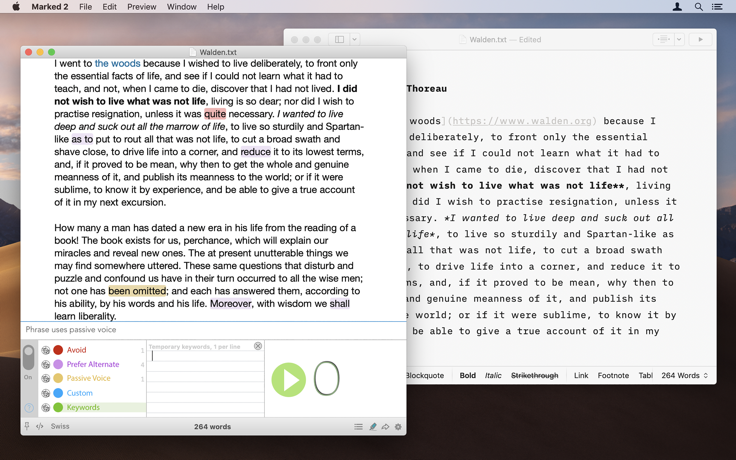Follow the 'the woods' link in preview
Image resolution: width=736 pixels, height=460 pixels.
(x=117, y=63)
